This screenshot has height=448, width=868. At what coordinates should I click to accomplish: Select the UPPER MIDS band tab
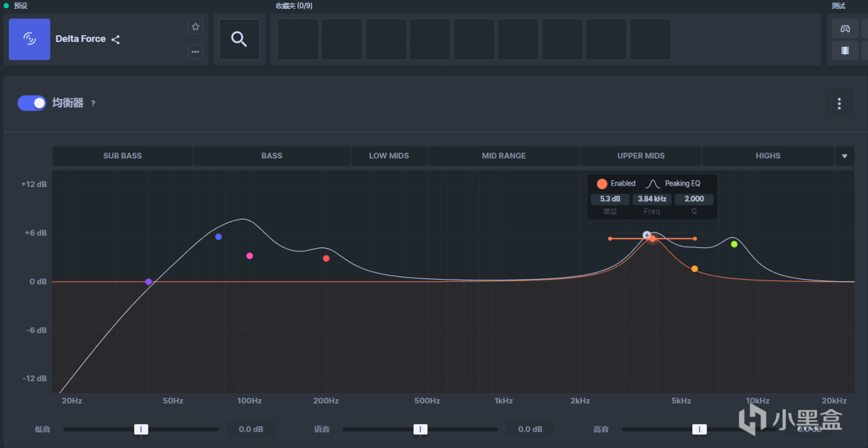641,156
